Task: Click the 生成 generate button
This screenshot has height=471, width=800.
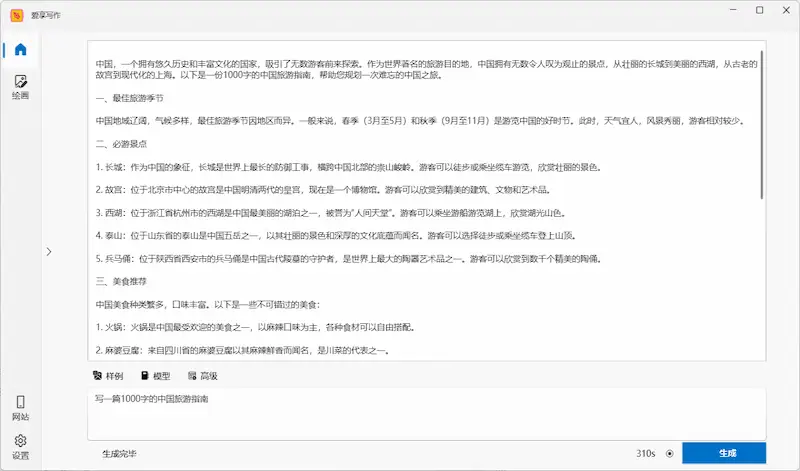Action: (x=724, y=453)
